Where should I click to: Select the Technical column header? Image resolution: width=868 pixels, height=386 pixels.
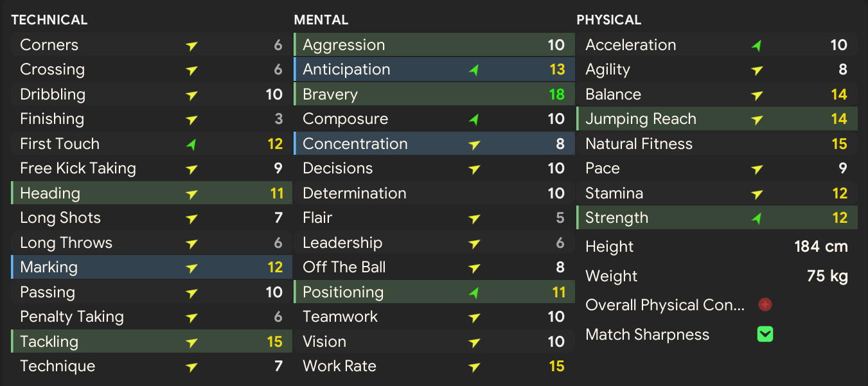tap(49, 20)
